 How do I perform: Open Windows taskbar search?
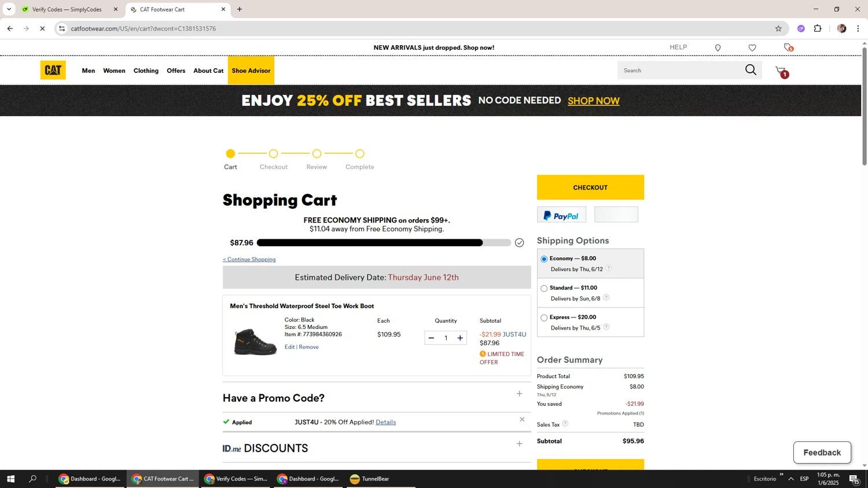pyautogui.click(x=33, y=479)
